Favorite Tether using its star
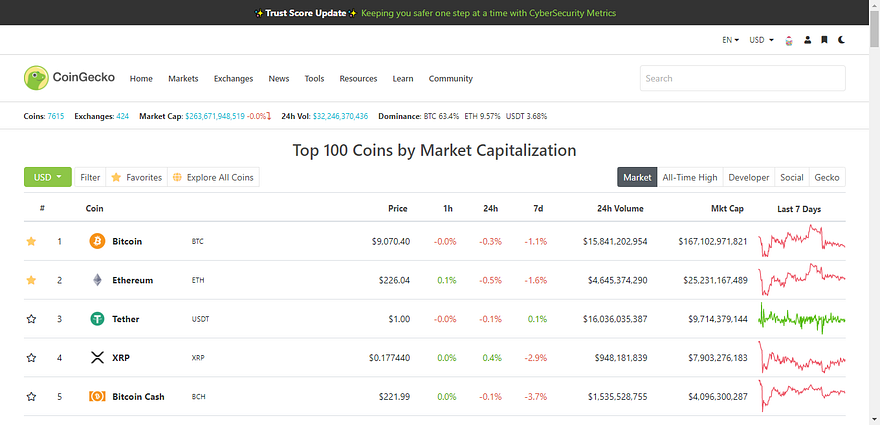The height and width of the screenshot is (425, 880). (x=31, y=319)
